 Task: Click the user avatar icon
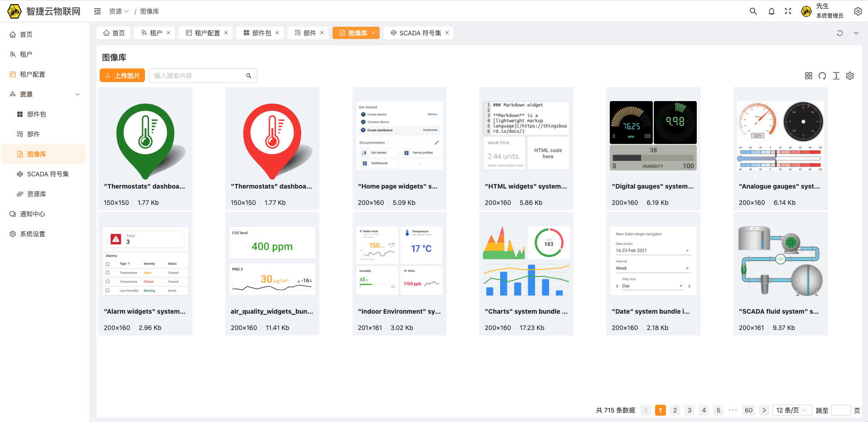pyautogui.click(x=806, y=11)
